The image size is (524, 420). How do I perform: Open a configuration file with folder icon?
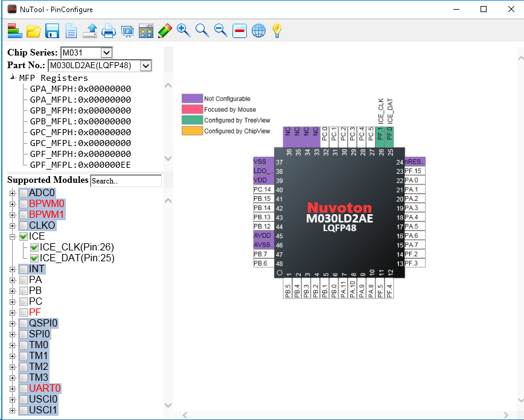[x=33, y=31]
